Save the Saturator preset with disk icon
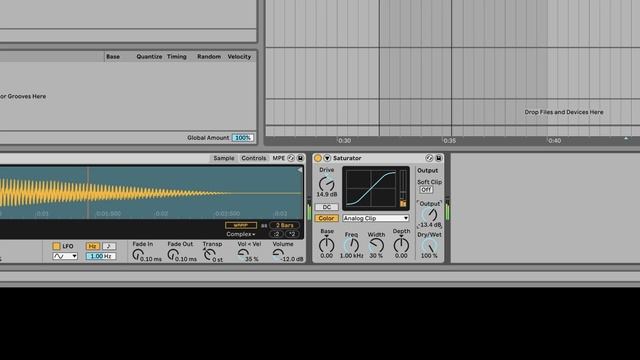The width and height of the screenshot is (640, 360). coord(439,158)
